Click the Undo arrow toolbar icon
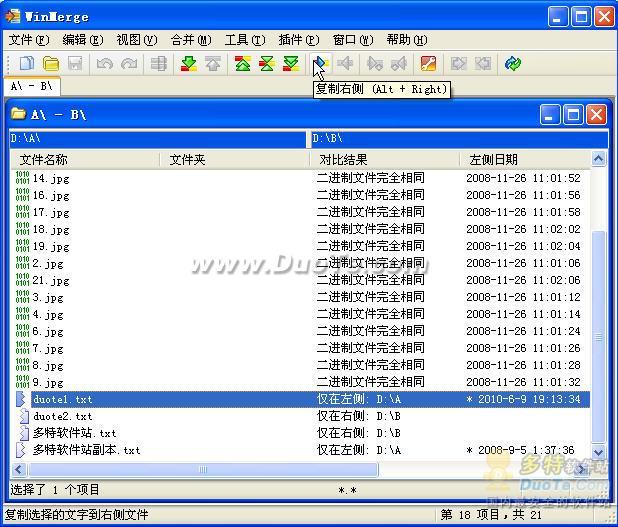618x527 pixels. (105, 63)
